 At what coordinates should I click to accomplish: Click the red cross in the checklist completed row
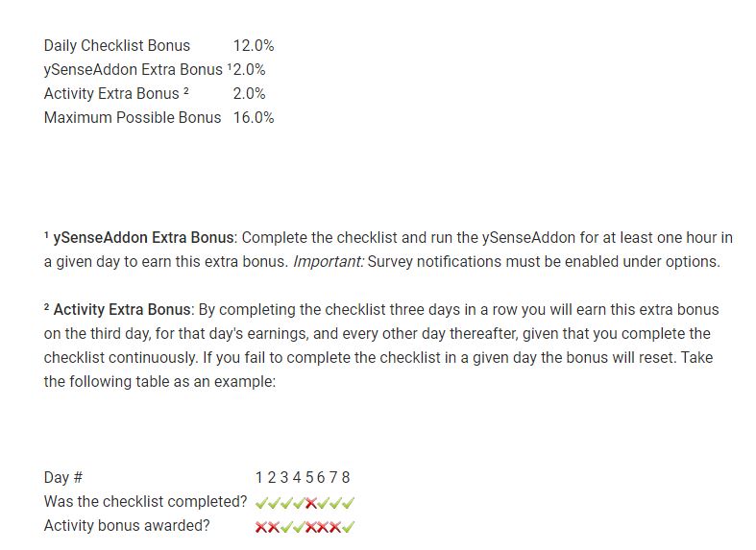pyautogui.click(x=311, y=502)
